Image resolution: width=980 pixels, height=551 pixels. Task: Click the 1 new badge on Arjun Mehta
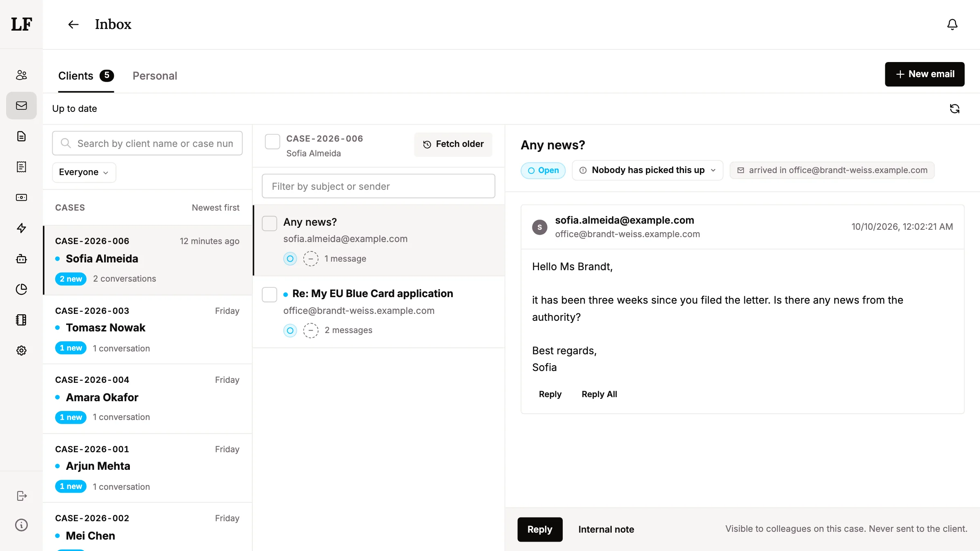(71, 487)
